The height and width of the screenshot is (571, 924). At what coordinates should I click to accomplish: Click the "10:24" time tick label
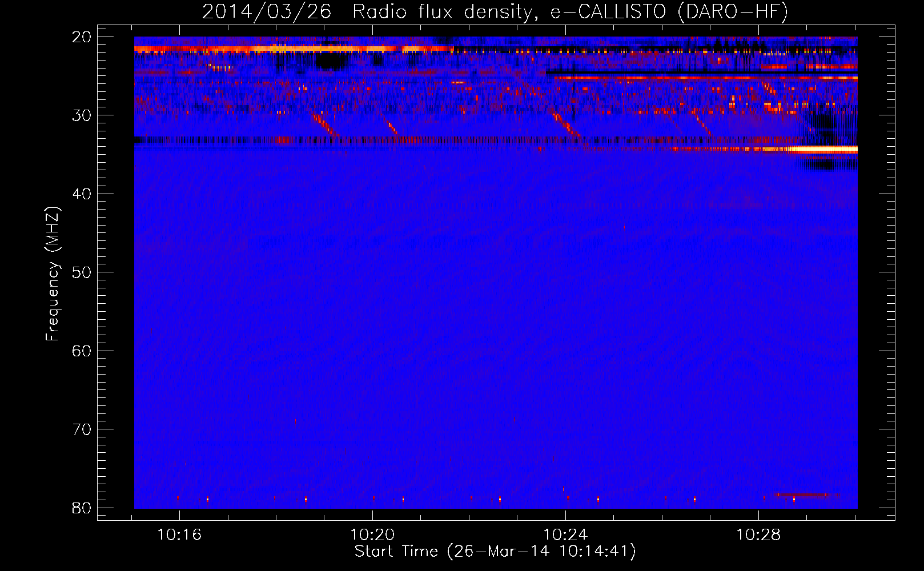565,535
